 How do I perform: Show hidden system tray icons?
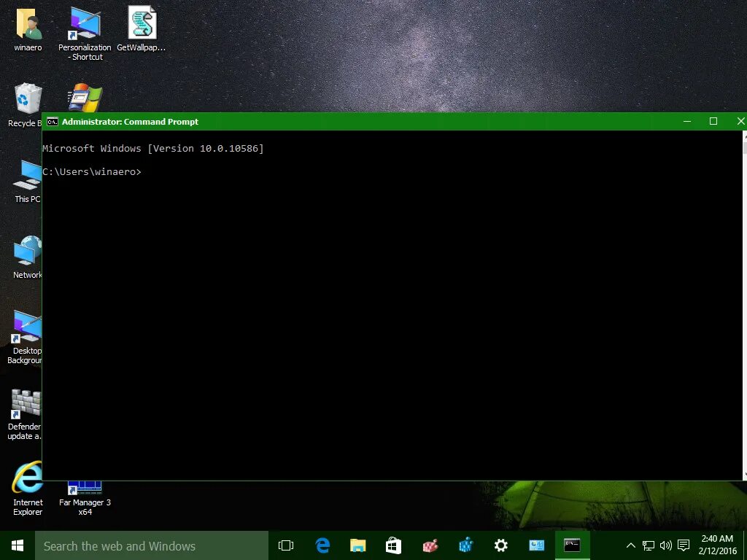coord(631,545)
